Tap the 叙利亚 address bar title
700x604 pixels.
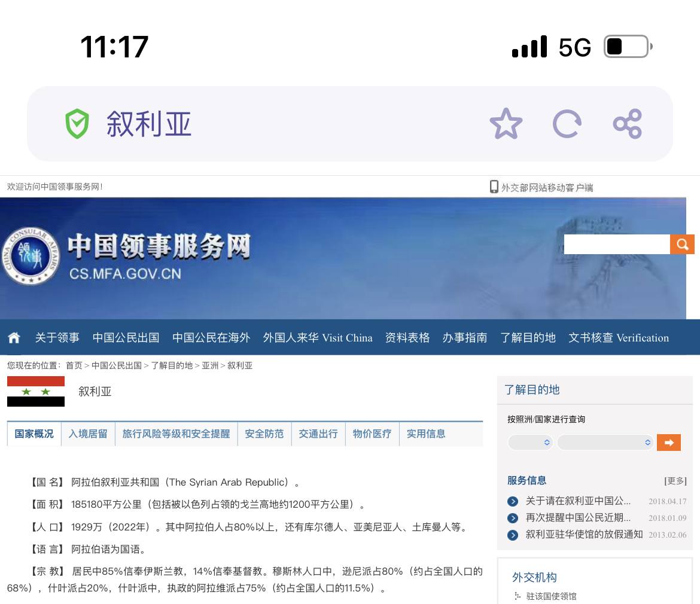[149, 124]
